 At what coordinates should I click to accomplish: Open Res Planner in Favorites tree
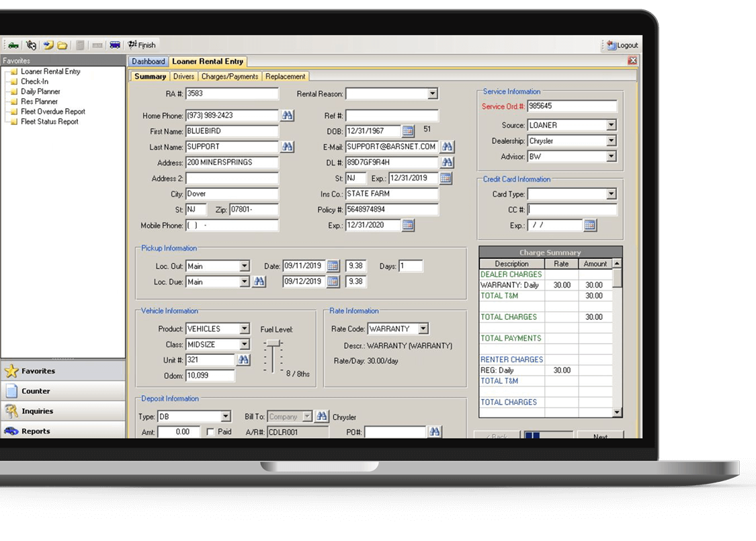39,101
